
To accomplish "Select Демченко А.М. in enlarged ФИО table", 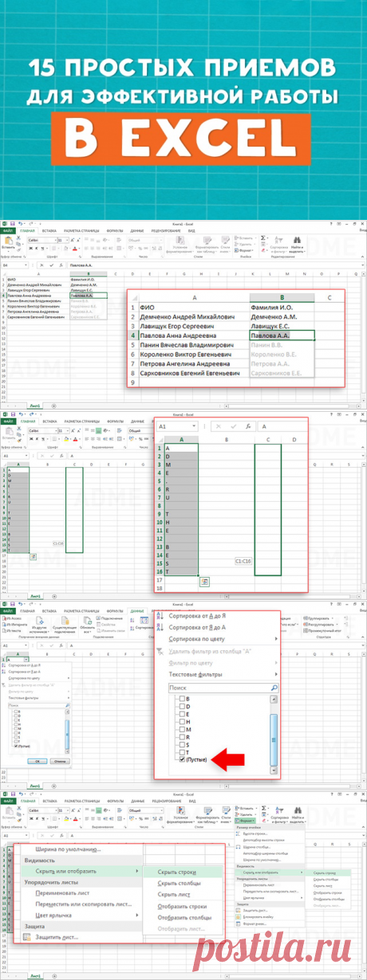I will click(x=282, y=316).
